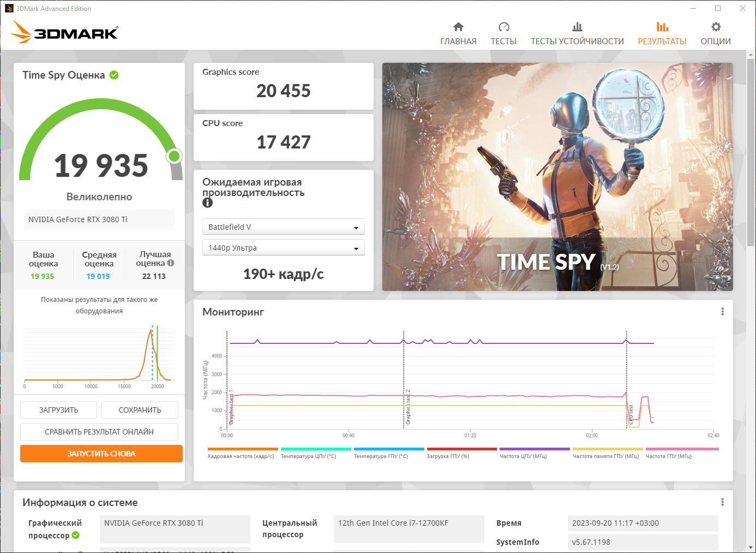This screenshot has height=553, width=756.
Task: Click the ТЕСТЫ УСТОЙЧИВОСТИ bar chart icon
Action: point(577,26)
